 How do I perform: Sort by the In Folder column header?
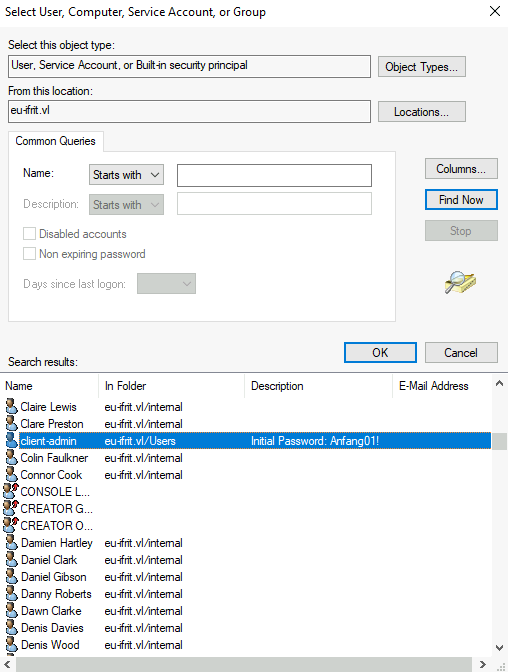pos(171,386)
